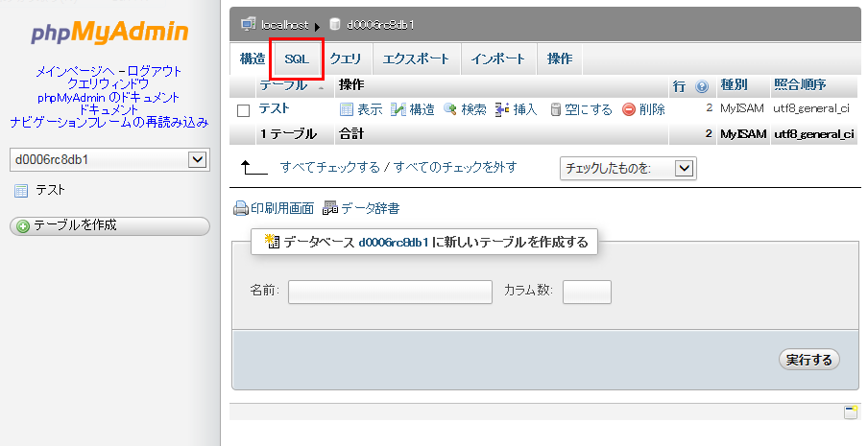Click the help icon beside 行 header
Image resolution: width=868 pixels, height=446 pixels.
point(702,86)
